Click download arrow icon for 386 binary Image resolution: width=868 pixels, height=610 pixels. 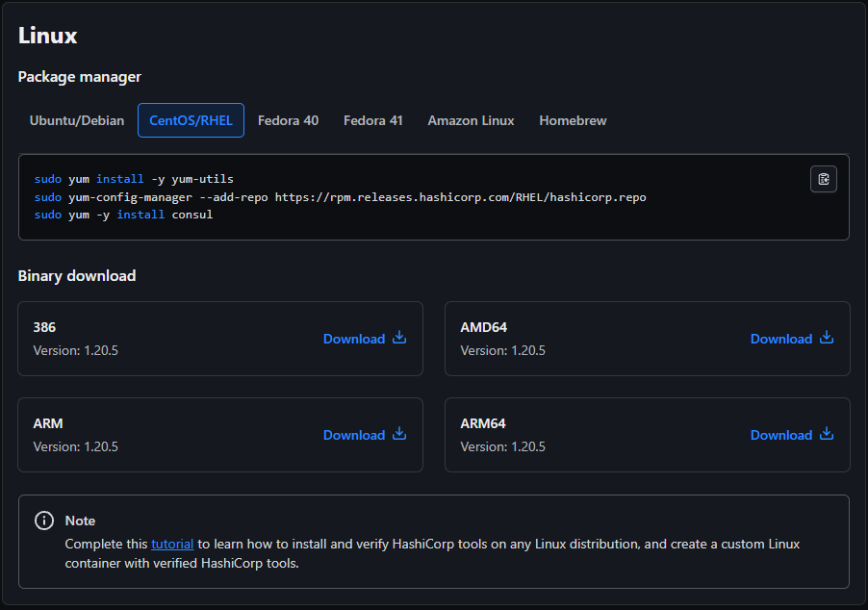(x=399, y=338)
